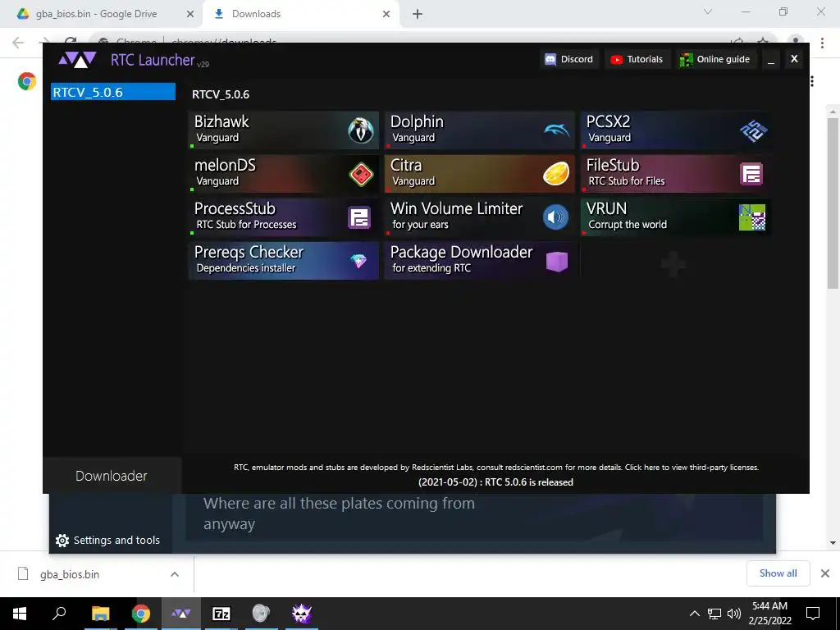Open the VRUN green checker icon
Image resolution: width=840 pixels, height=630 pixels.
(x=752, y=217)
